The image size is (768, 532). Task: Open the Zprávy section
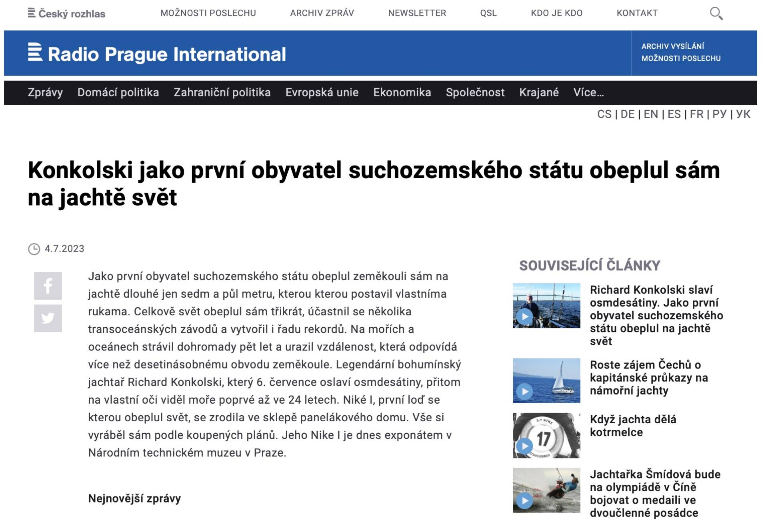tap(45, 93)
